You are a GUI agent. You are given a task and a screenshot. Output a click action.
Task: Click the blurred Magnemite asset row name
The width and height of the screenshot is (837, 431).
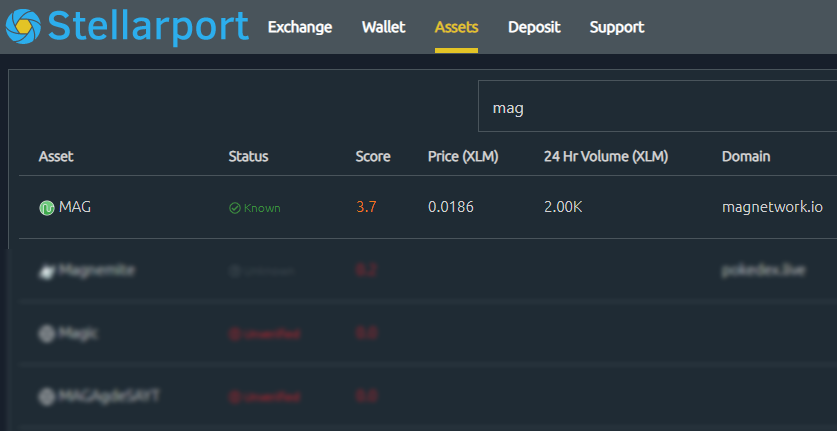click(x=97, y=270)
